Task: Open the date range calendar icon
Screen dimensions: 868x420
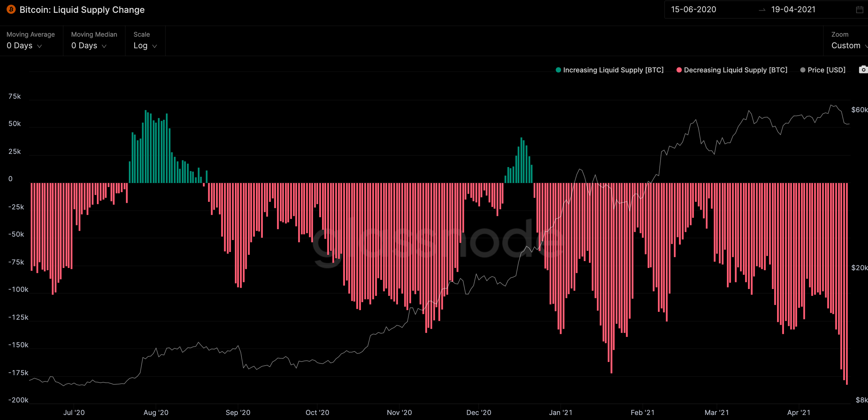Action: [x=860, y=9]
